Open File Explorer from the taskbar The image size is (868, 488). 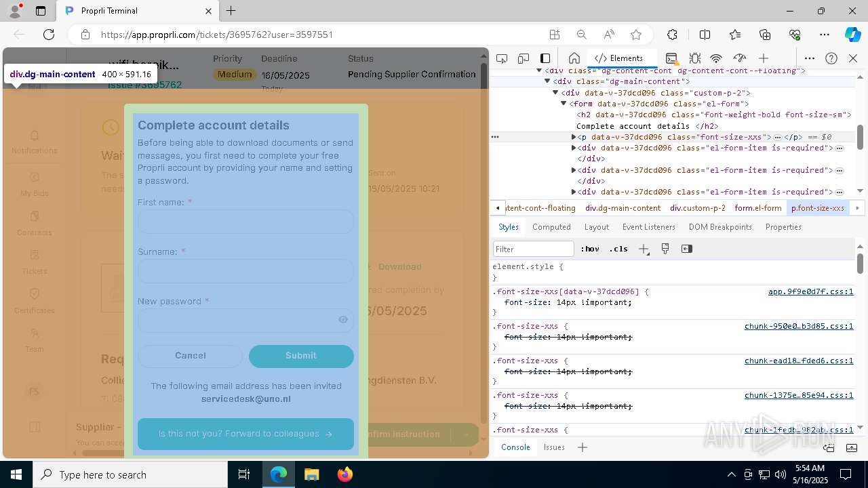pyautogui.click(x=311, y=474)
